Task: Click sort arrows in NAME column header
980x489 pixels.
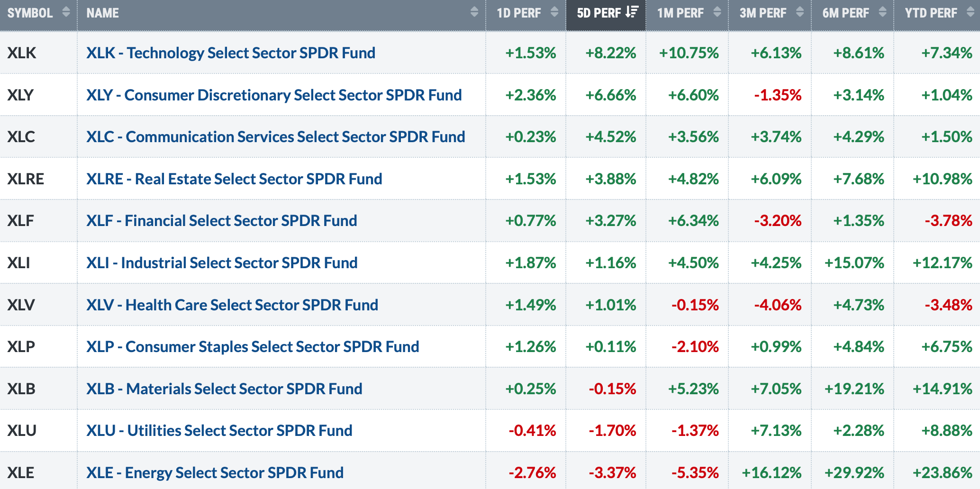Action: [474, 12]
